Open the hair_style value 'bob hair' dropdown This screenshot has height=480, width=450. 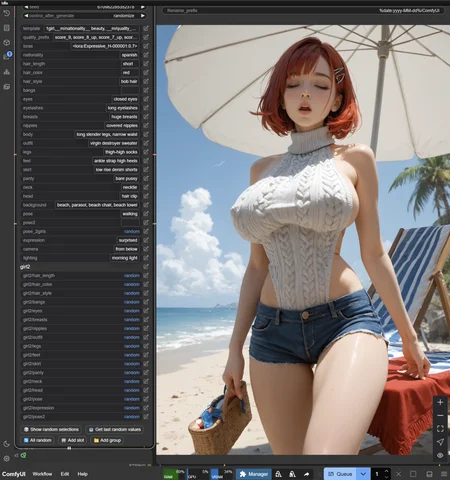click(129, 81)
